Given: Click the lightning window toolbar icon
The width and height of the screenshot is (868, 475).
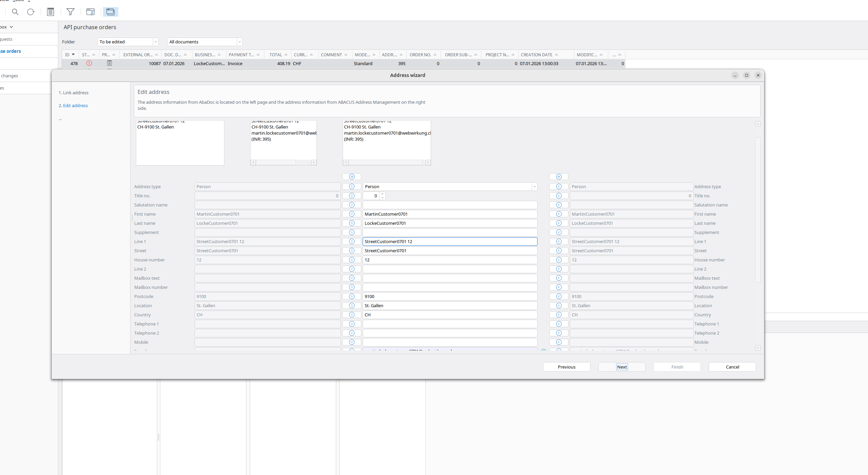Looking at the screenshot, I should tap(90, 12).
